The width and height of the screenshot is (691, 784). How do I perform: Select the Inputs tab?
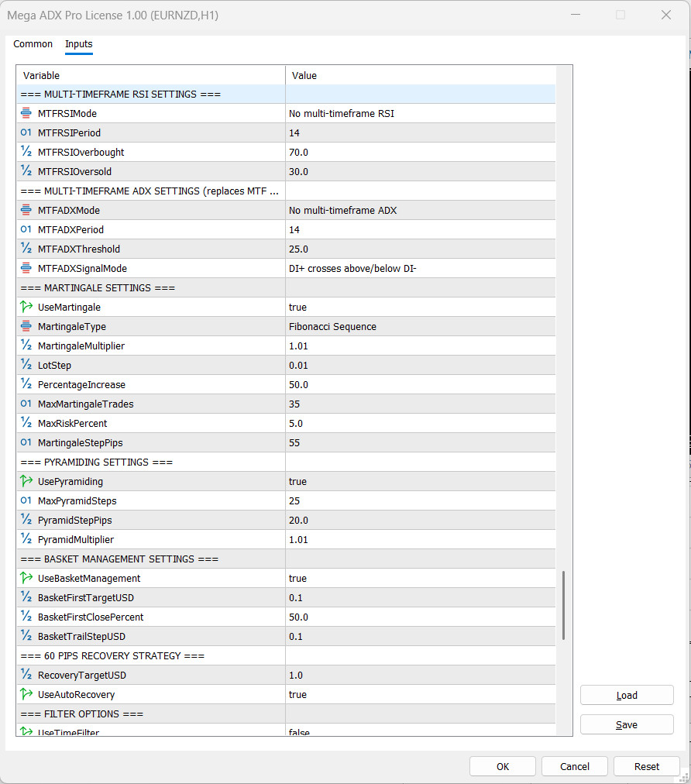tap(78, 44)
